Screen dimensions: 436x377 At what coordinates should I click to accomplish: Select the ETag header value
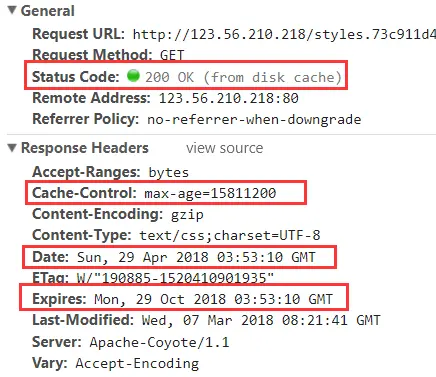pos(175,278)
